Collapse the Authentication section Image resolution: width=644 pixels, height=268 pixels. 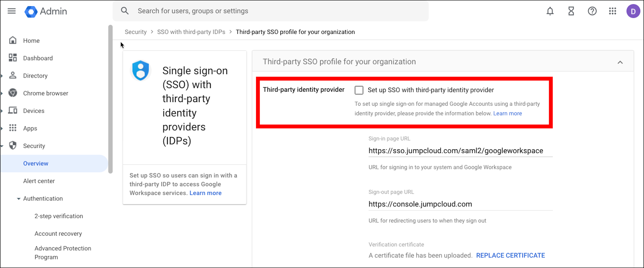[19, 199]
